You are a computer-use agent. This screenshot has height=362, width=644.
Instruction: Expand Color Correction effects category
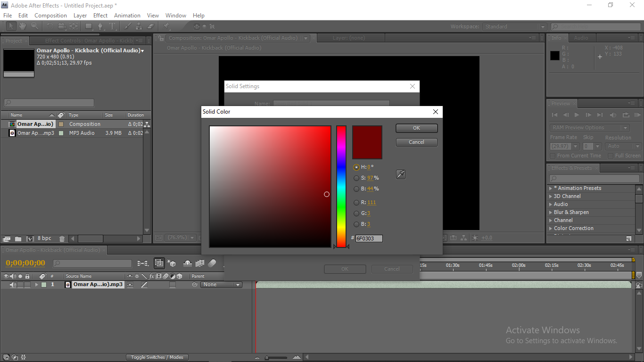tap(551, 228)
